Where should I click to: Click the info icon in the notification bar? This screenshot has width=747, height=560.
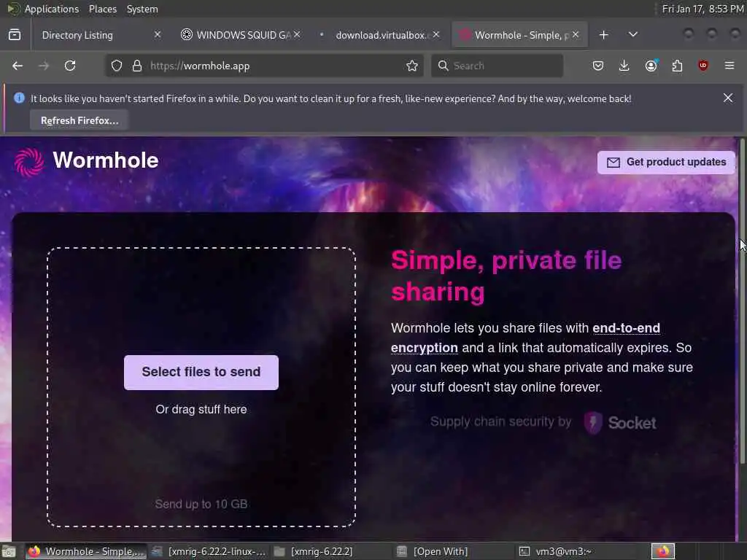[19, 98]
